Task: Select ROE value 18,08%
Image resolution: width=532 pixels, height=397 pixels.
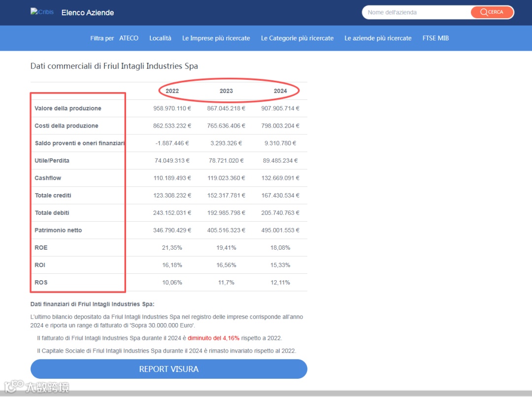Action: [280, 248]
